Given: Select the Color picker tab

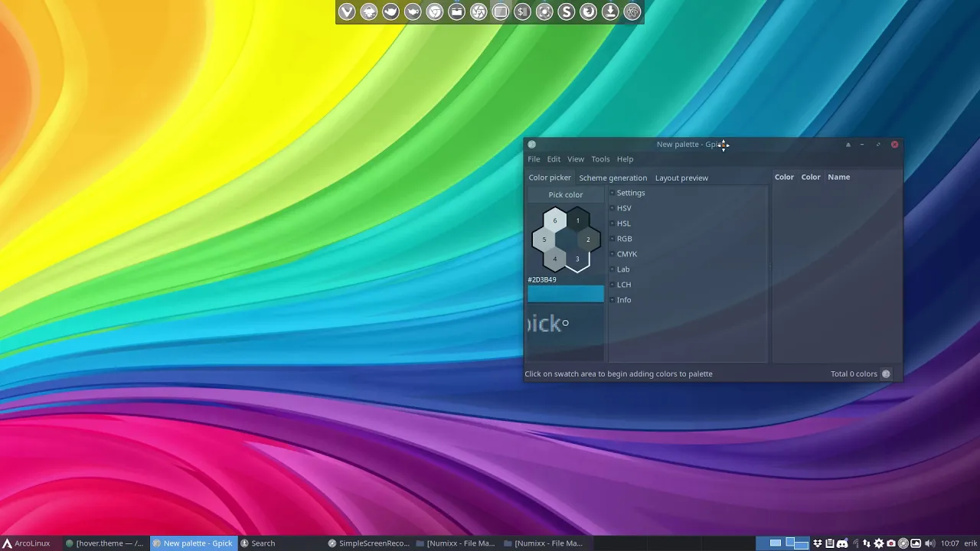Looking at the screenshot, I should 550,178.
